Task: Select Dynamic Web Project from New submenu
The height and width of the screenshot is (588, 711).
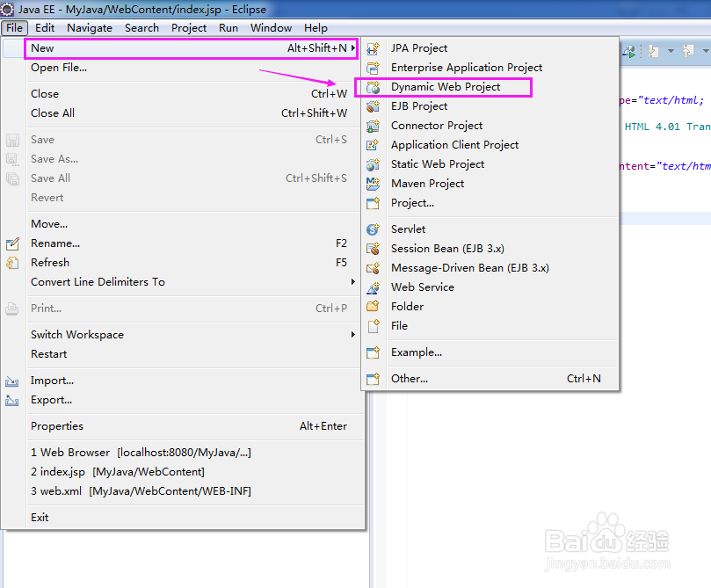Action: (443, 86)
